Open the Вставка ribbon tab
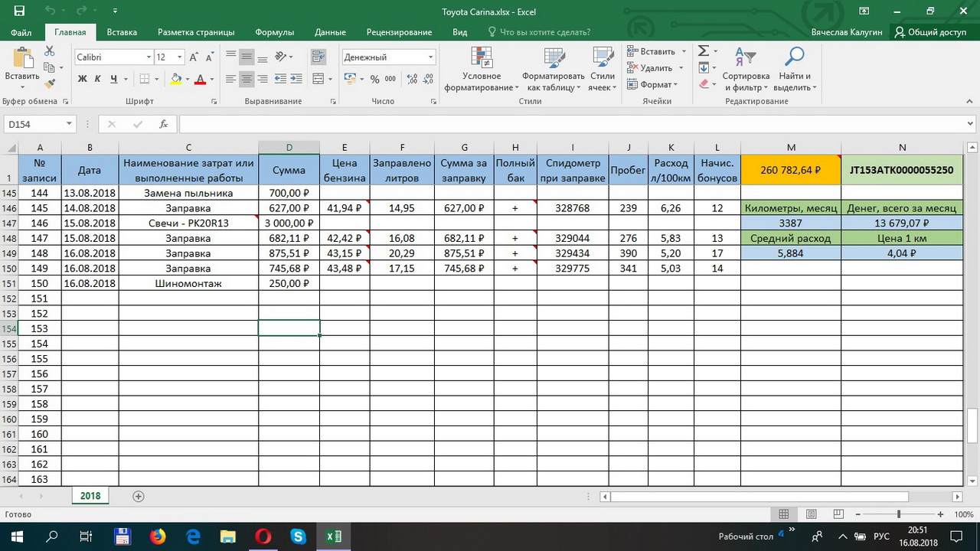Screen dimensions: 980x551 (122, 32)
